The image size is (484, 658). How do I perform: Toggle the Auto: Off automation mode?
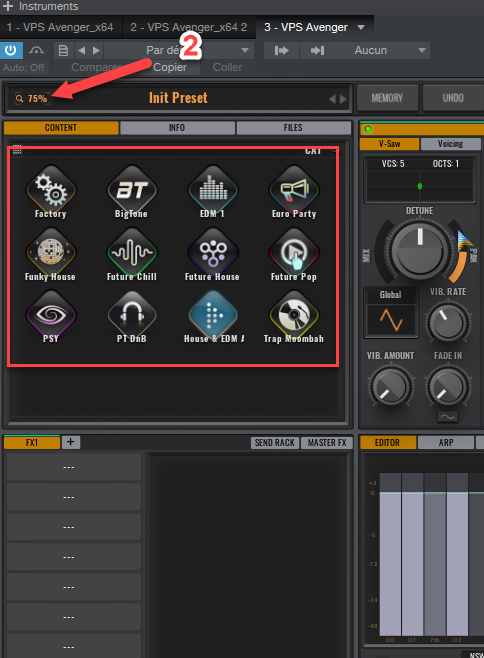pyautogui.click(x=24, y=67)
